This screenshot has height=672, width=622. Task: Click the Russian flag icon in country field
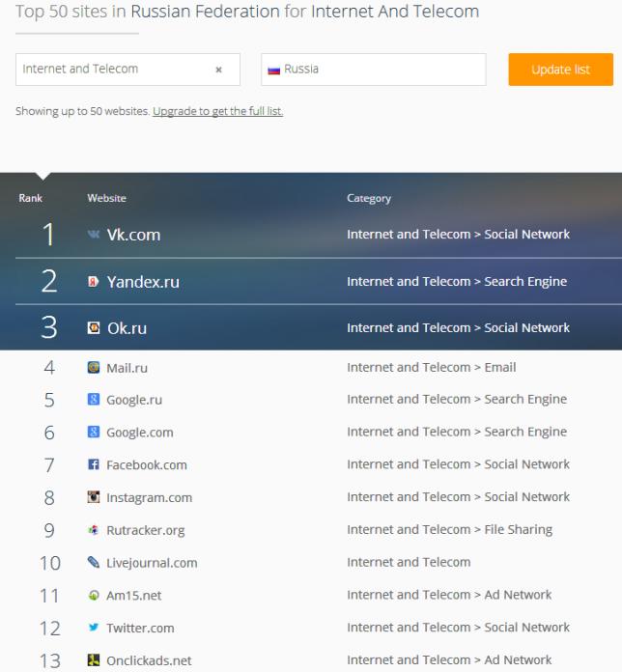click(x=274, y=70)
